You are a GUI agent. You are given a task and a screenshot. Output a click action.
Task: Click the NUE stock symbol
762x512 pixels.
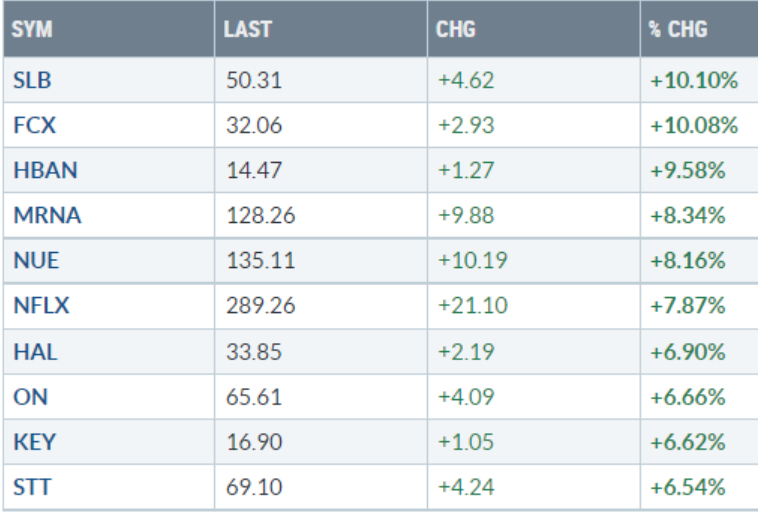click(37, 261)
